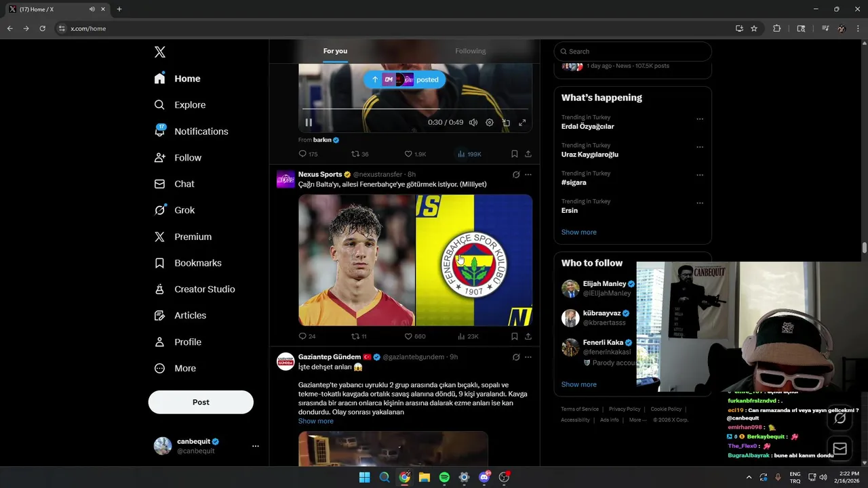
Task: Open kübraayvaz profile suggestion
Action: click(x=601, y=313)
